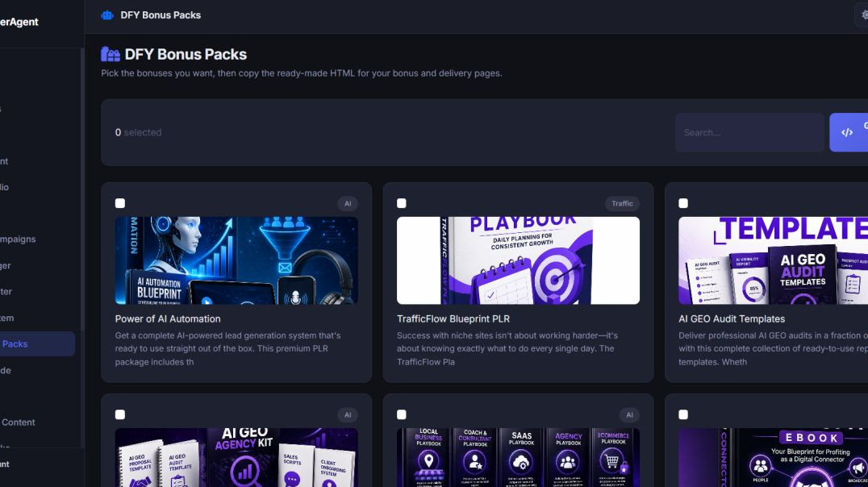
Task: Open the AI Automation Blueprint thumbnail image
Action: coord(236,260)
